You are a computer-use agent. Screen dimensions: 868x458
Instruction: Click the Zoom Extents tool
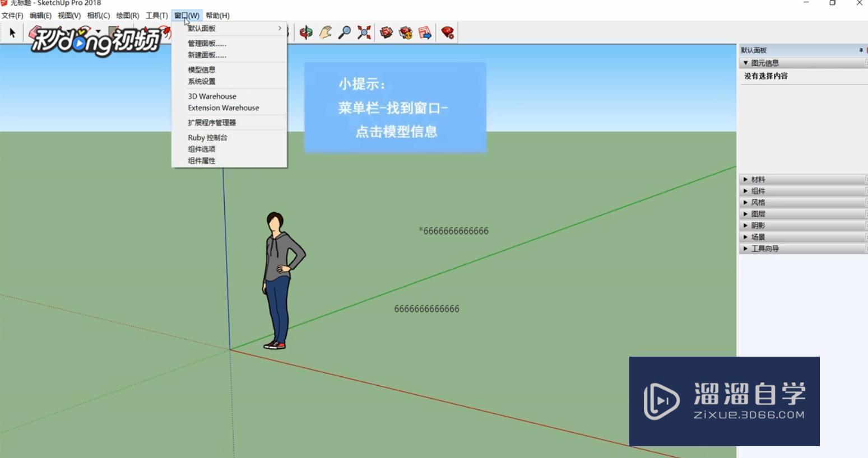pos(364,32)
